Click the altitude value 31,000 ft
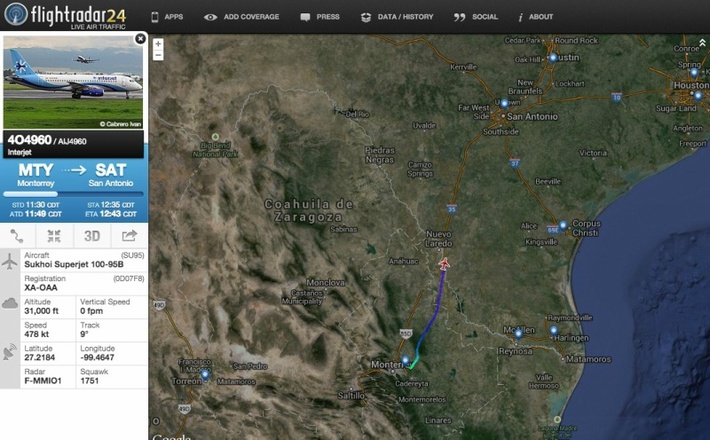This screenshot has height=440, width=710. [x=41, y=311]
